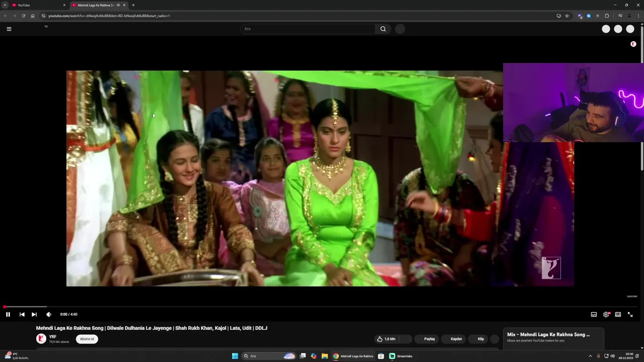Enter full screen mode
This screenshot has width=644, height=362.
coord(630,314)
